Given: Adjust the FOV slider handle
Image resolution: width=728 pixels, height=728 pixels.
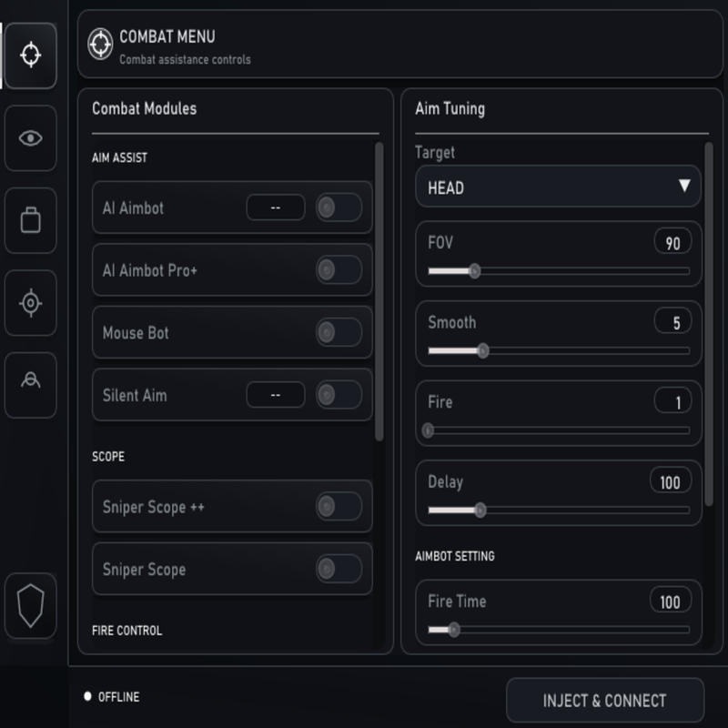Looking at the screenshot, I should coord(474,270).
